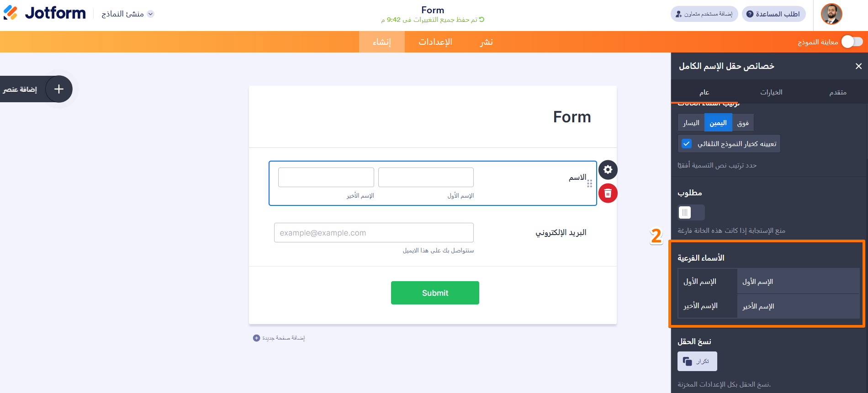The height and width of the screenshot is (393, 868).
Task: Click the green Submit button
Action: pyautogui.click(x=435, y=293)
